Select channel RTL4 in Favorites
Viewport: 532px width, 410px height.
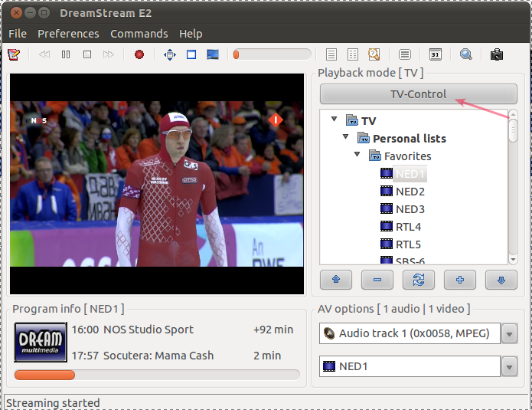pyautogui.click(x=408, y=227)
